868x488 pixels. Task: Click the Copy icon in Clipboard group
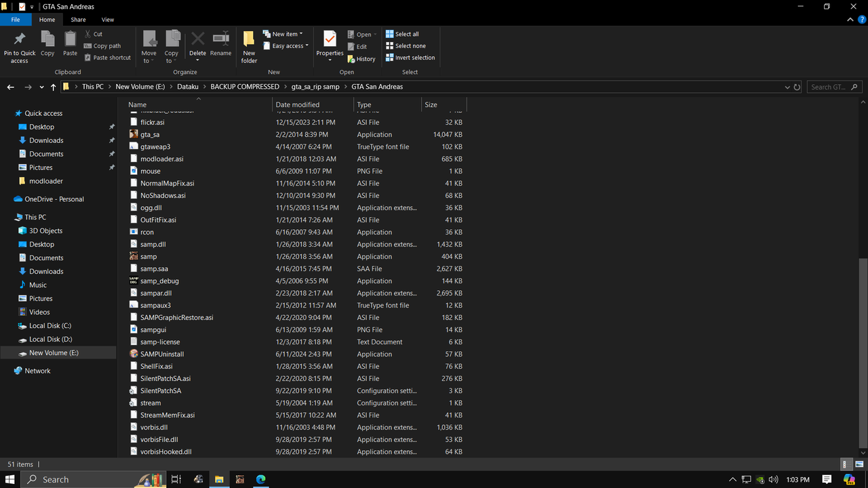point(47,39)
